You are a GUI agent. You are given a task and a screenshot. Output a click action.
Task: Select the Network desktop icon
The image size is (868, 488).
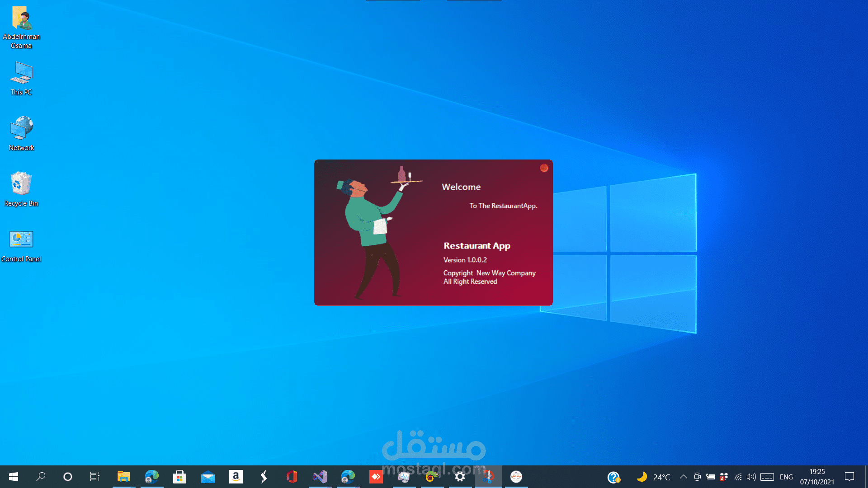click(21, 134)
